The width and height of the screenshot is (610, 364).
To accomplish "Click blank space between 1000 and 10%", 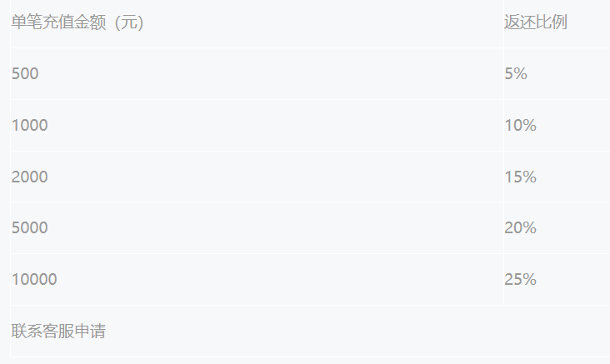I will pyautogui.click(x=267, y=125).
